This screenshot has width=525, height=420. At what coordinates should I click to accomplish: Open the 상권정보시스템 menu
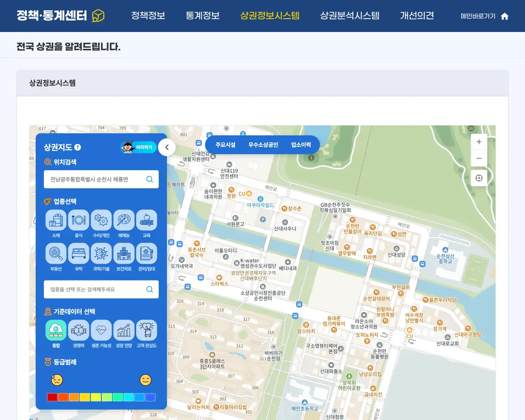click(x=270, y=16)
